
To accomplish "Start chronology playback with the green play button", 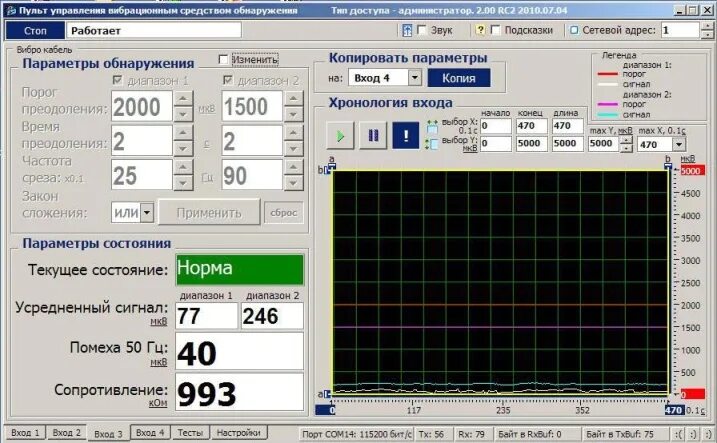I will pos(340,136).
